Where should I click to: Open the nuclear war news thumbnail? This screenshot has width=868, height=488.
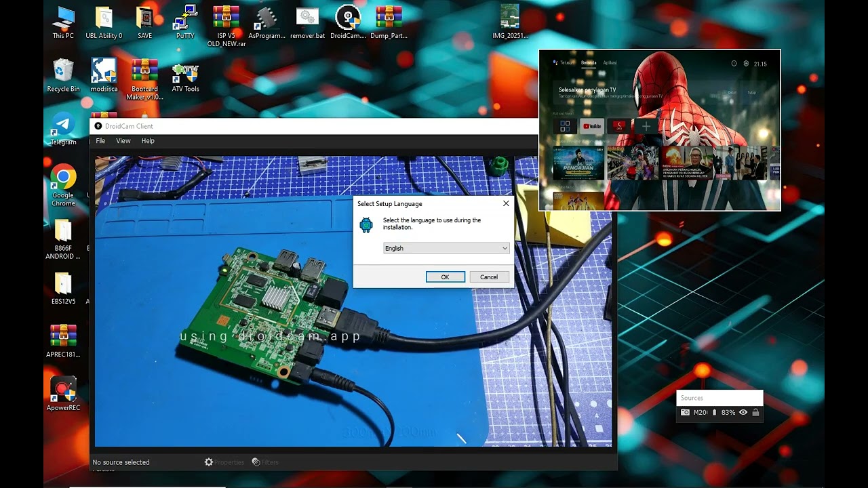point(686,163)
